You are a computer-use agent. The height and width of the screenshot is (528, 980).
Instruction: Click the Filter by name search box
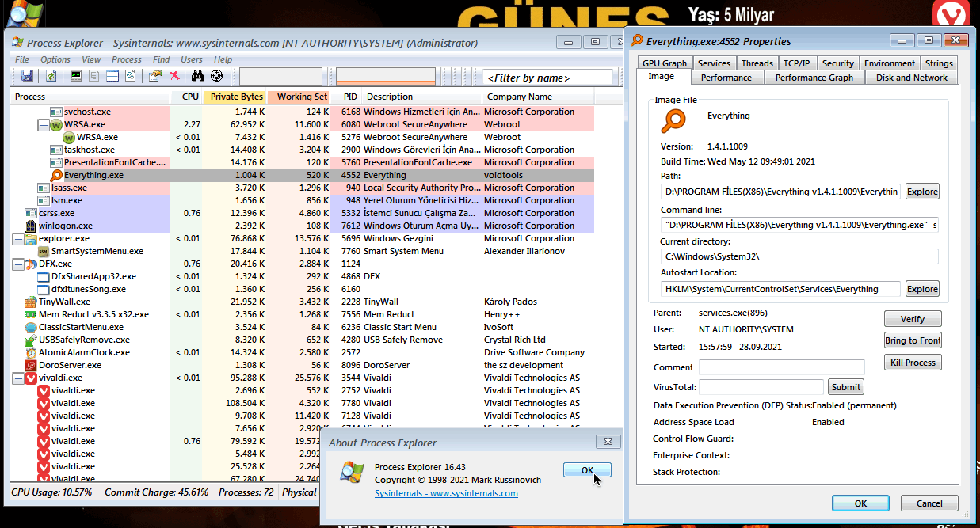coord(547,78)
